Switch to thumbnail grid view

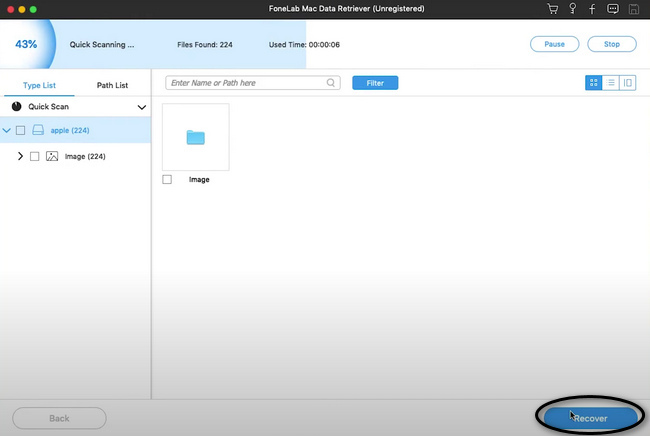594,83
